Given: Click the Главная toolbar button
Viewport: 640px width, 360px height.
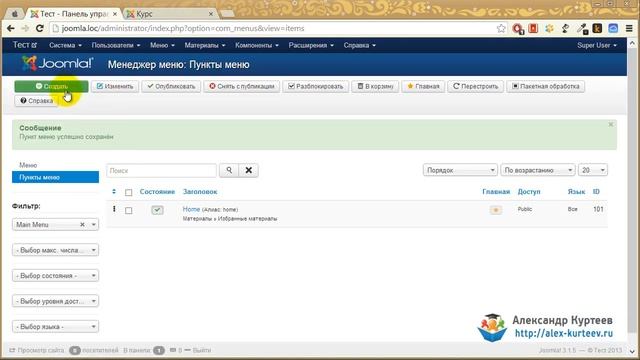Looking at the screenshot, I should point(423,86).
